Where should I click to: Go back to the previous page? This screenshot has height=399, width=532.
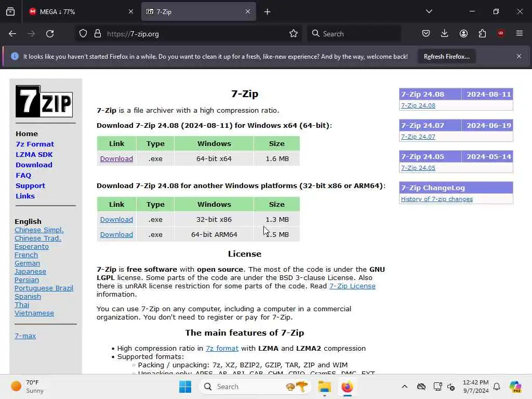pos(12,34)
